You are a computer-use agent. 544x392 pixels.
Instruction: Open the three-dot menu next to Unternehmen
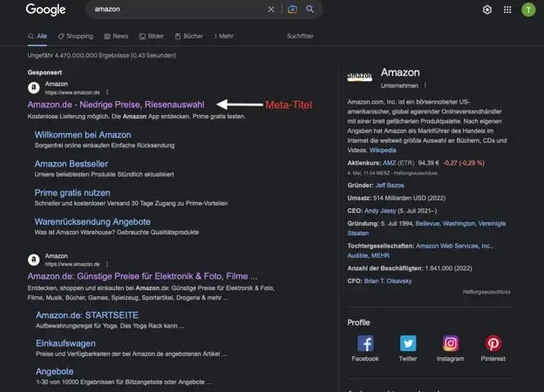[425, 85]
